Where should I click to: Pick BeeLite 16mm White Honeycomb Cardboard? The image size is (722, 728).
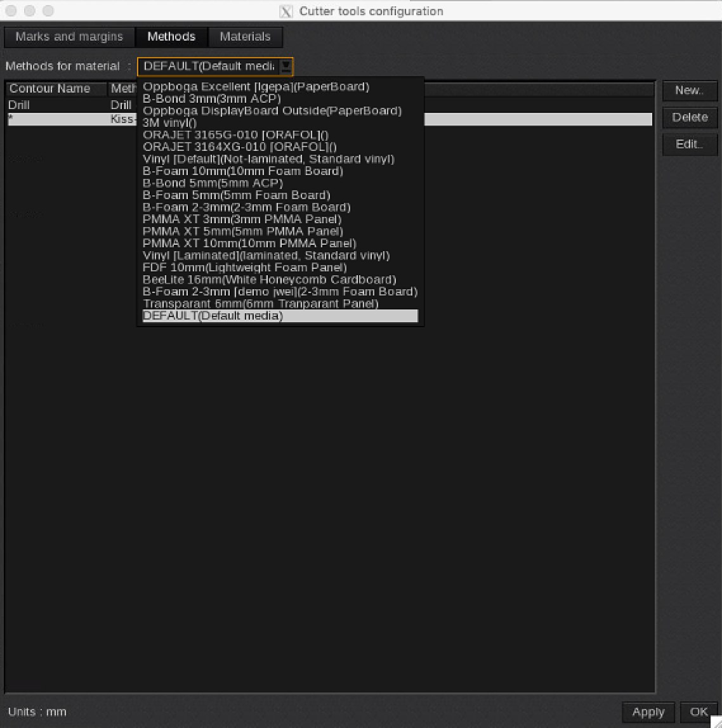[269, 279]
